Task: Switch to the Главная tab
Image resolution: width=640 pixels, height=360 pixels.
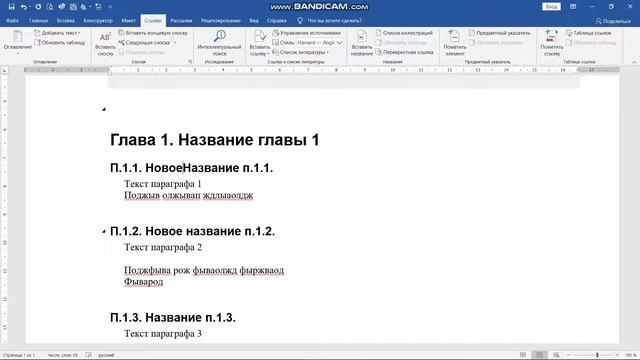Action: click(38, 20)
